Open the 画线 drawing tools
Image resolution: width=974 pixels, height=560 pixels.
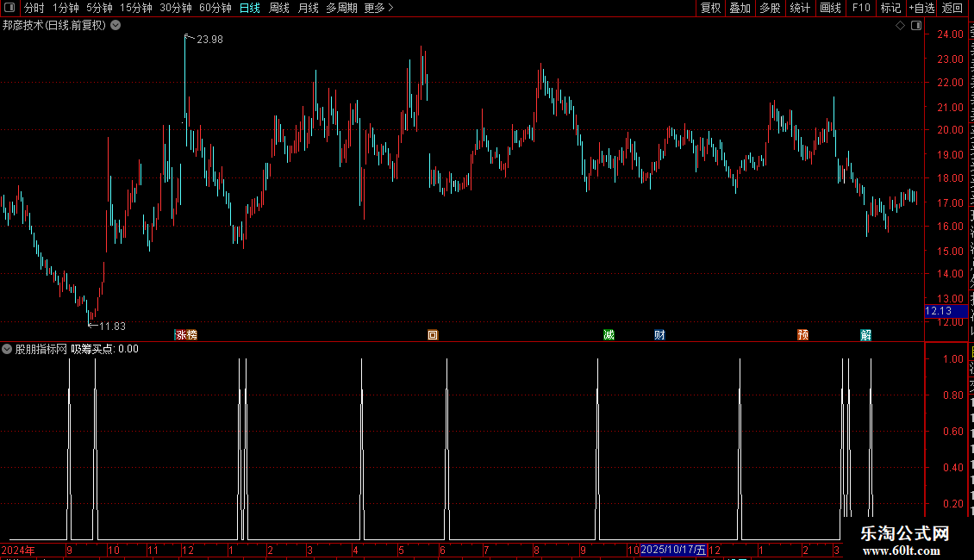pos(831,8)
